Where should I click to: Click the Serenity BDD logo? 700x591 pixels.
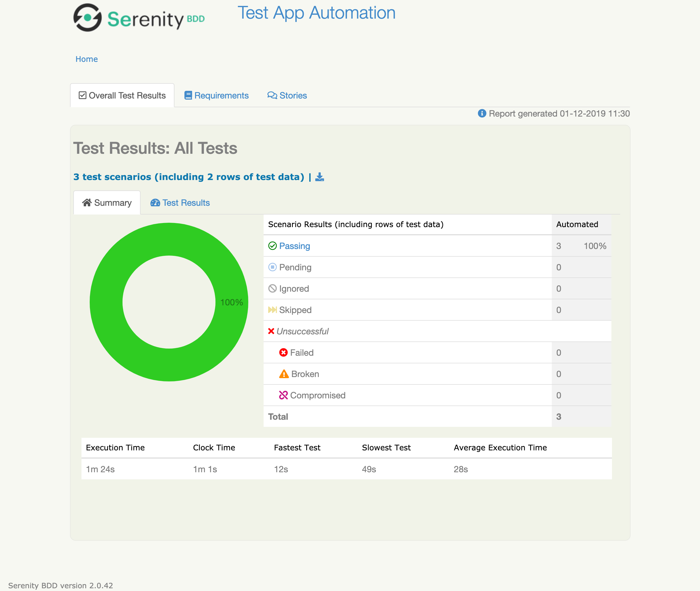tap(139, 18)
